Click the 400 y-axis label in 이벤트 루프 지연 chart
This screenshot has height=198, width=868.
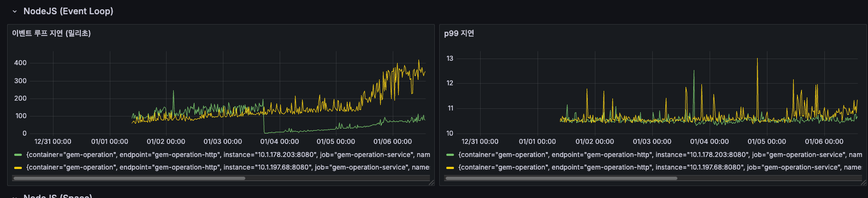pyautogui.click(x=20, y=63)
